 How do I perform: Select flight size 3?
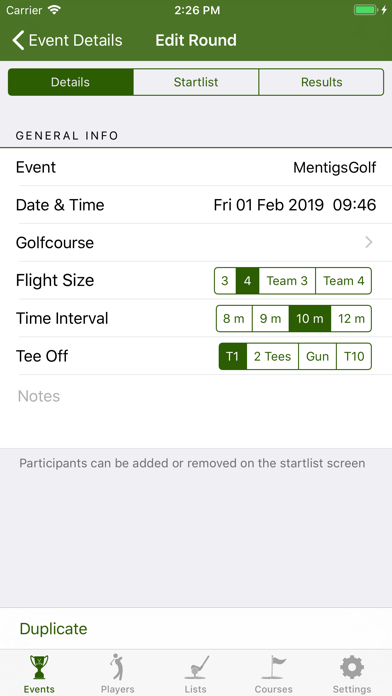pyautogui.click(x=225, y=281)
